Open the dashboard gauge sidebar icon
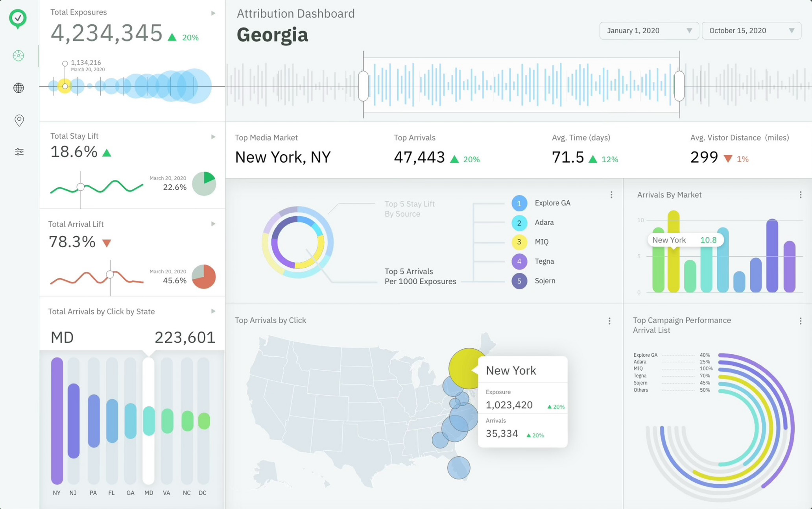The height and width of the screenshot is (509, 812). [18, 56]
